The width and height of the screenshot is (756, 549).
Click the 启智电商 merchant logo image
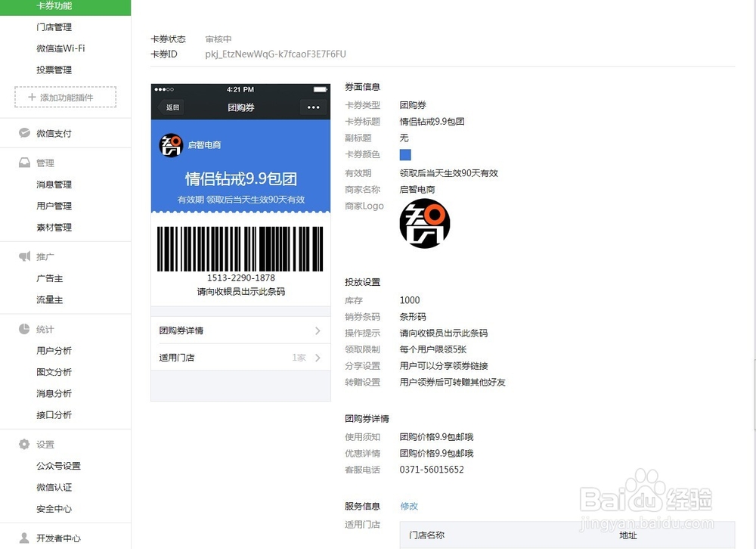[424, 223]
